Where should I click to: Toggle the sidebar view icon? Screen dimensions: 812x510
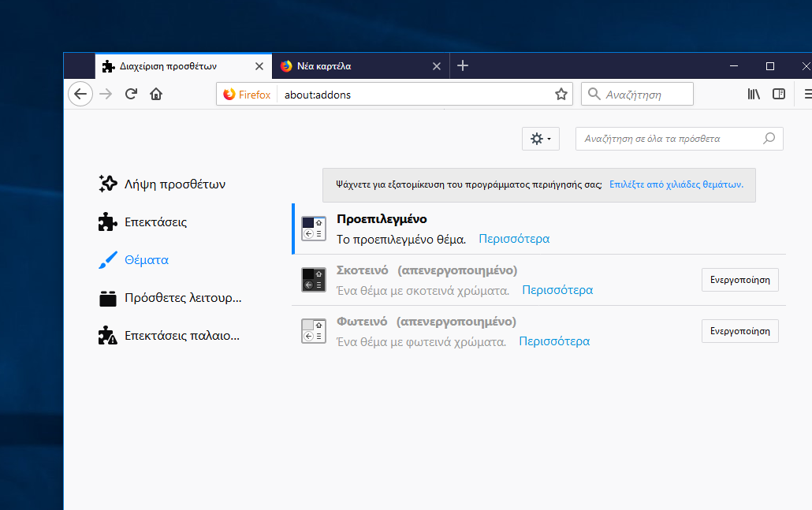779,93
